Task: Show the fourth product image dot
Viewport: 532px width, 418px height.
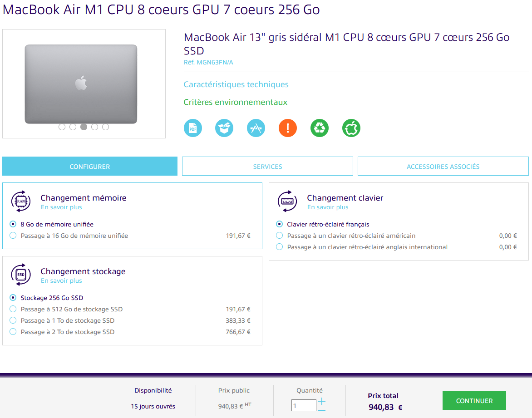Action: coord(95,127)
